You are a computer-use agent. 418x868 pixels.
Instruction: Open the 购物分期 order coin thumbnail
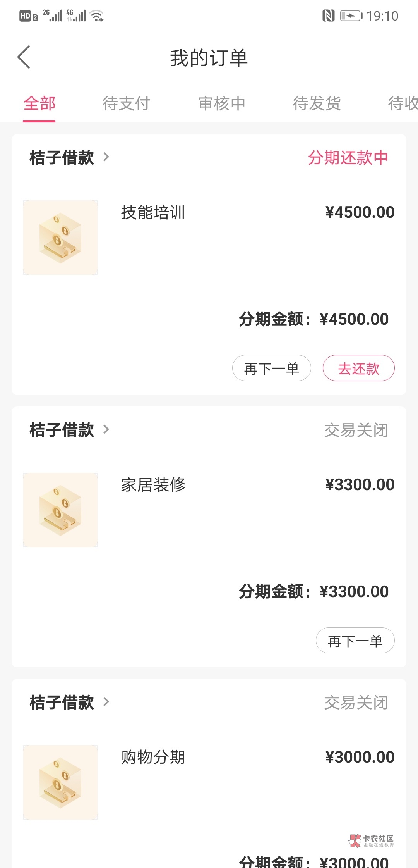coord(60,782)
